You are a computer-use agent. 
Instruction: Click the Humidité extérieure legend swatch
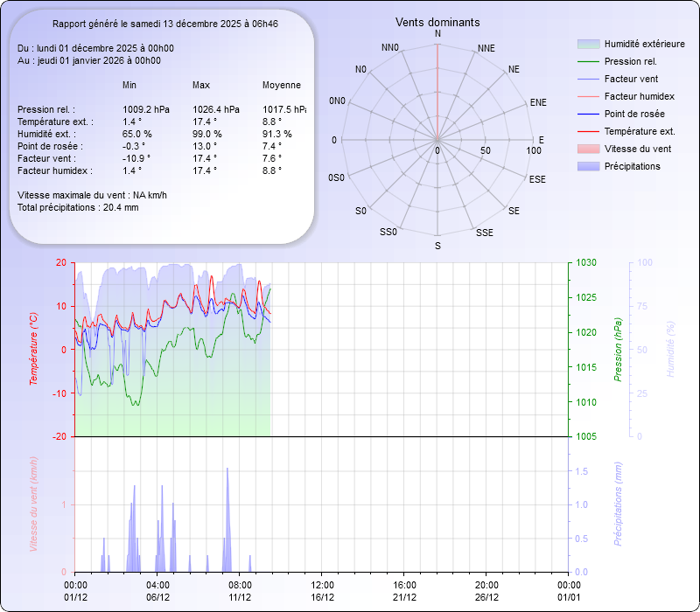pyautogui.click(x=587, y=44)
